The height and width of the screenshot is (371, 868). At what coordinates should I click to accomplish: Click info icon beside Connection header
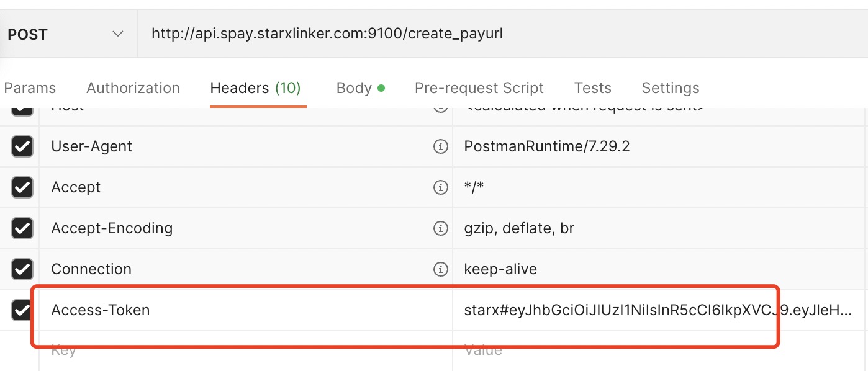pos(440,269)
